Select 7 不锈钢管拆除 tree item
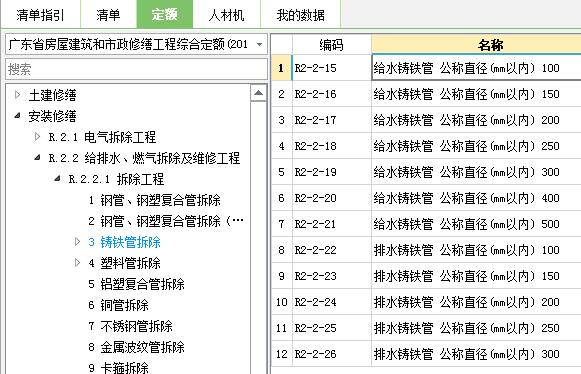Screen dimensions: 581x374 (x=130, y=326)
